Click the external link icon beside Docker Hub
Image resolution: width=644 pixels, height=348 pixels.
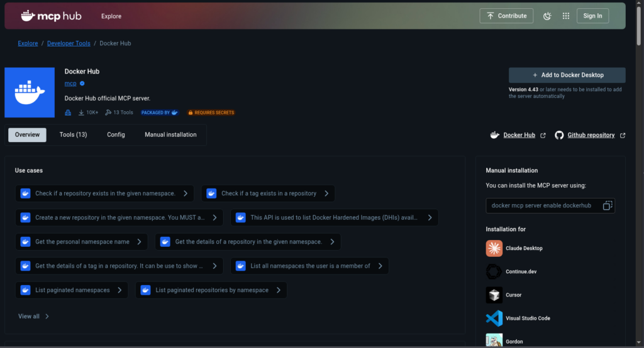(543, 136)
